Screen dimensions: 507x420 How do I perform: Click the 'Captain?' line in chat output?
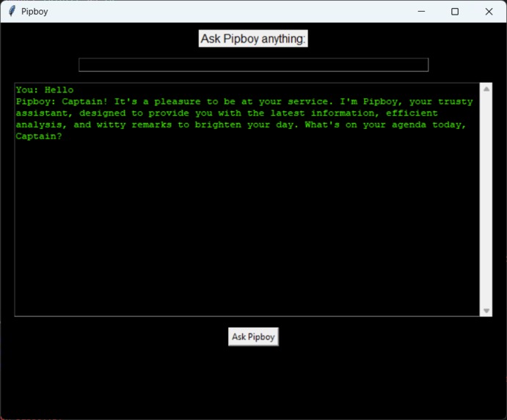click(x=39, y=136)
